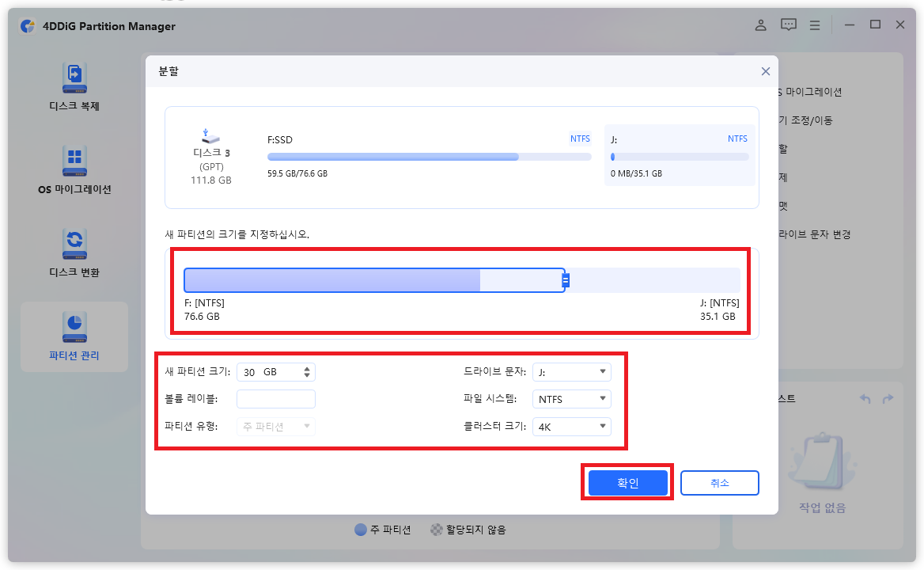Click the NTFS label on the F: partition
924x570 pixels.
580,139
